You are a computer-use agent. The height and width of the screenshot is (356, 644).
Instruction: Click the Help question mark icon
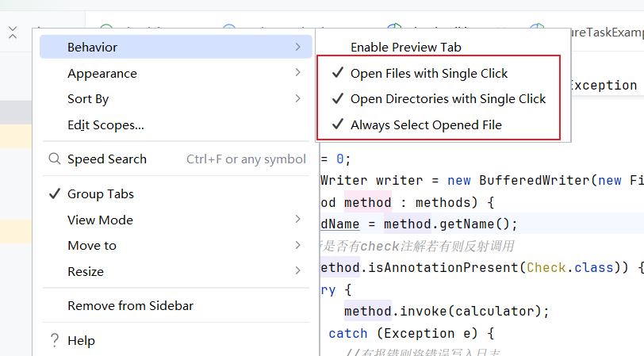[54, 340]
